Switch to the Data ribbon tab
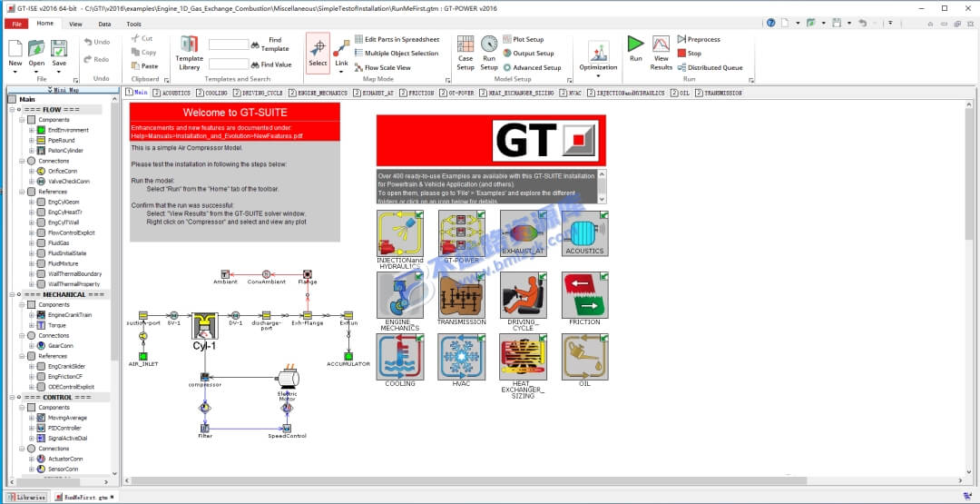 click(105, 24)
